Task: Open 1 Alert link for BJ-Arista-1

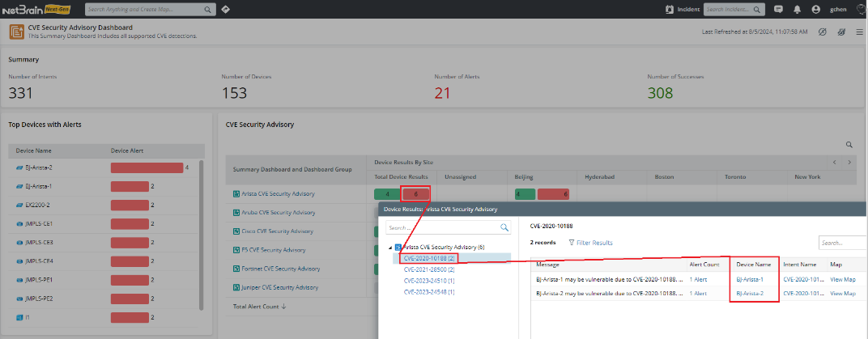Action: [698, 280]
